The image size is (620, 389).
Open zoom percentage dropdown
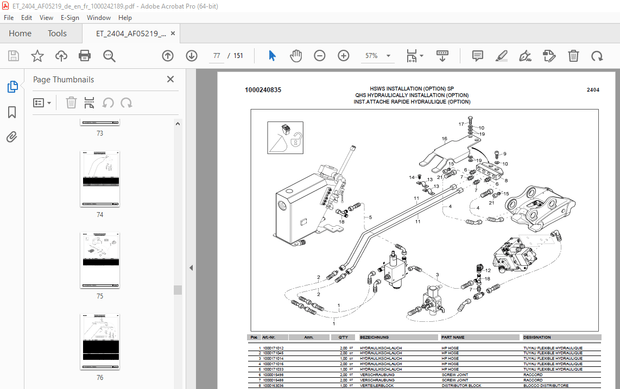coord(388,56)
